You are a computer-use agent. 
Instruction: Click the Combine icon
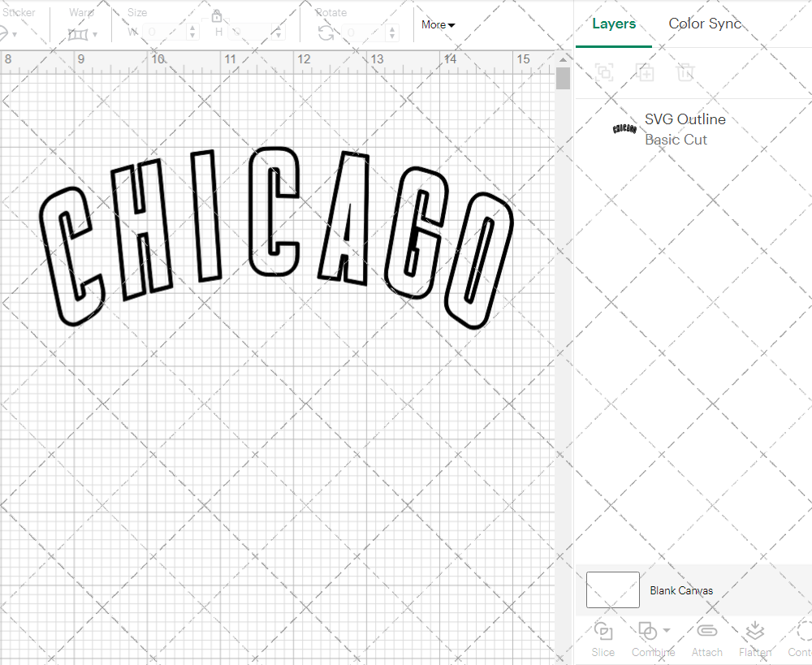tap(649, 629)
